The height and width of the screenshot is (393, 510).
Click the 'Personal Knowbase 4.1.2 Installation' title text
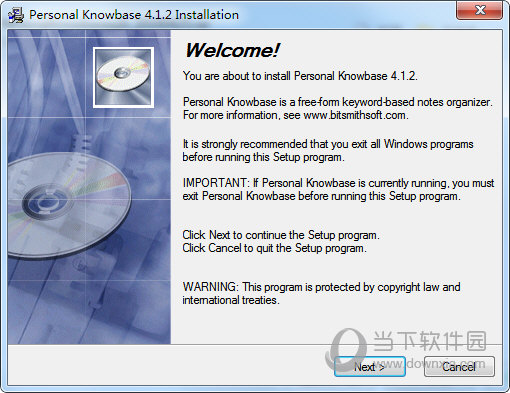(x=134, y=15)
